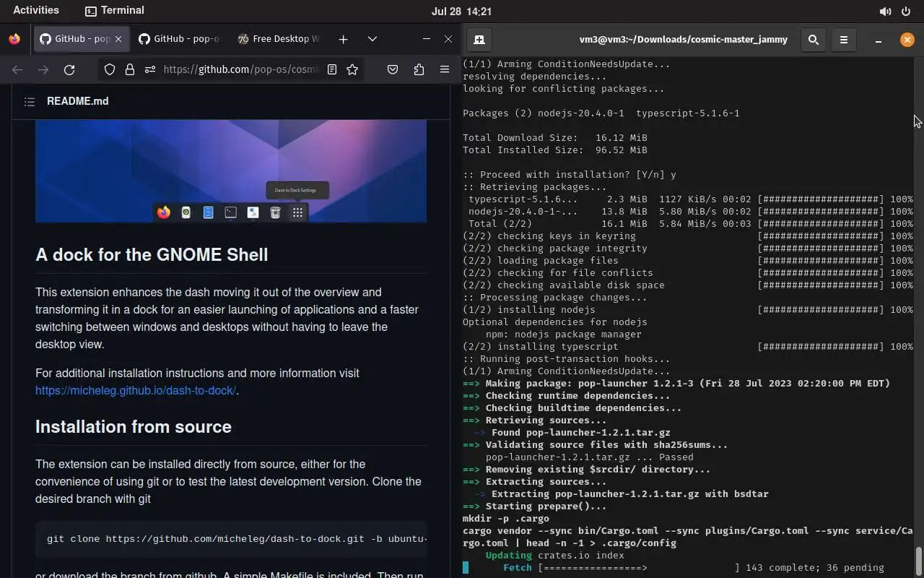Close the Firefox window
924x578 pixels.
click(x=448, y=39)
